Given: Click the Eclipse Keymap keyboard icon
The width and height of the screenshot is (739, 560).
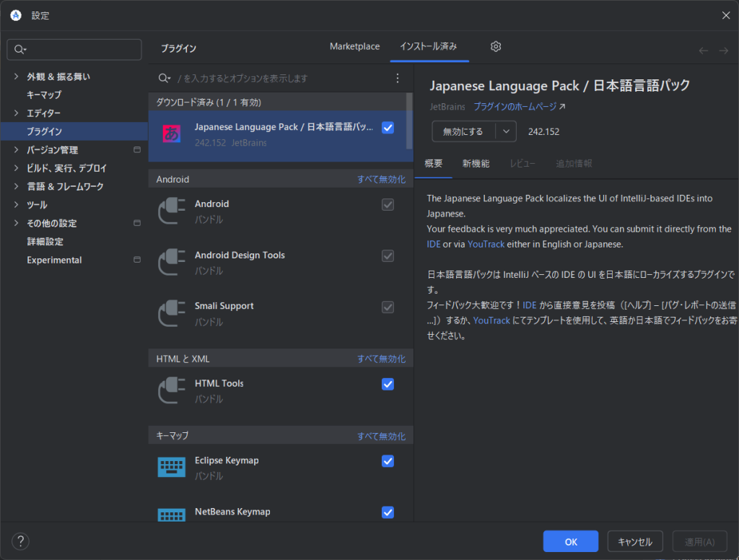Looking at the screenshot, I should 172,467.
